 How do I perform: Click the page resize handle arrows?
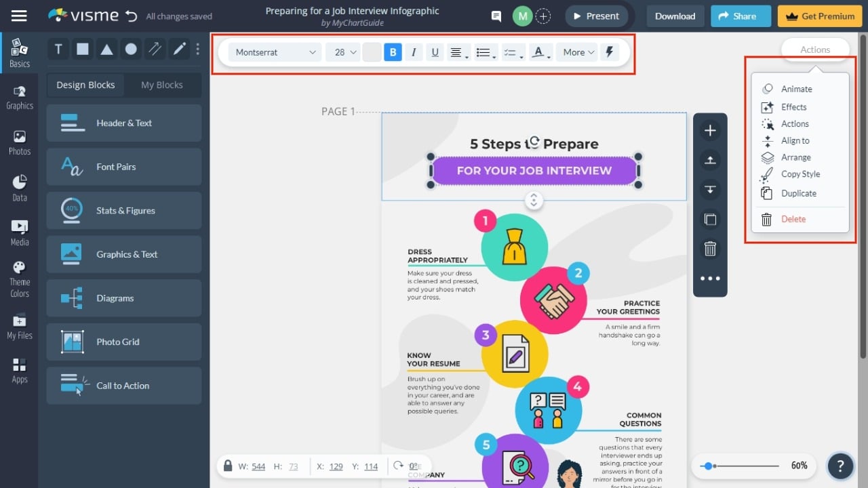tap(534, 200)
